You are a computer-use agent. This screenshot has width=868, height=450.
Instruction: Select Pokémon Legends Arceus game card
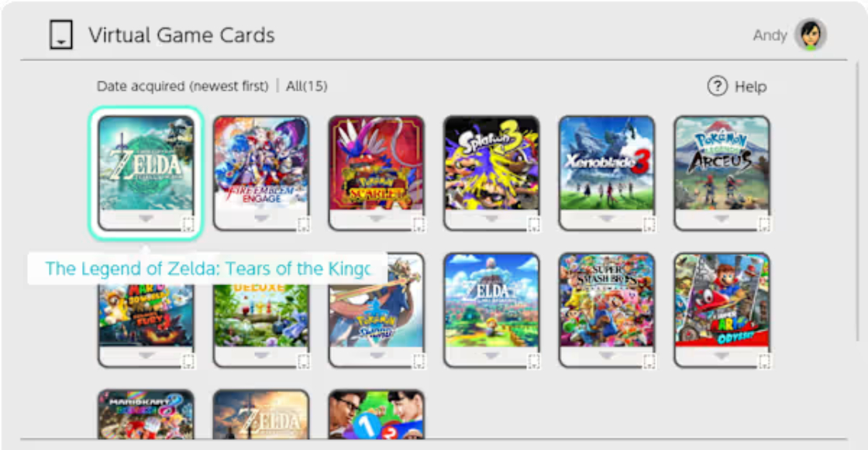[722, 173]
